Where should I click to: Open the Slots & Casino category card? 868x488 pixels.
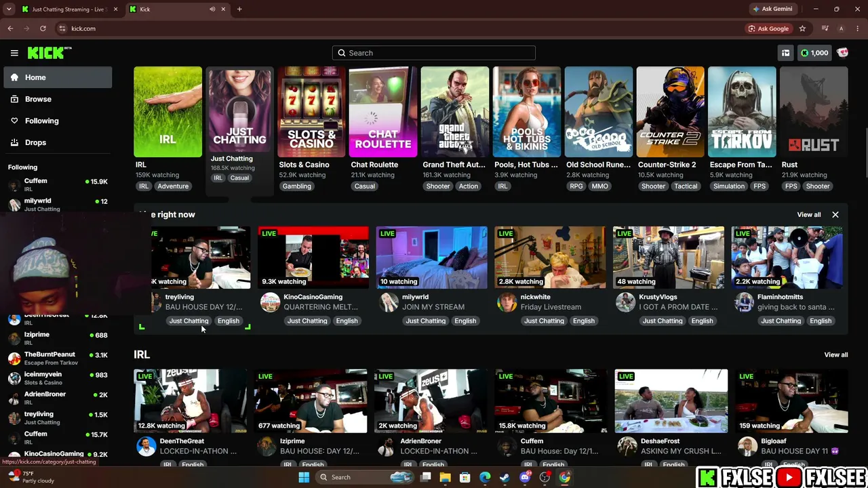pyautogui.click(x=311, y=112)
